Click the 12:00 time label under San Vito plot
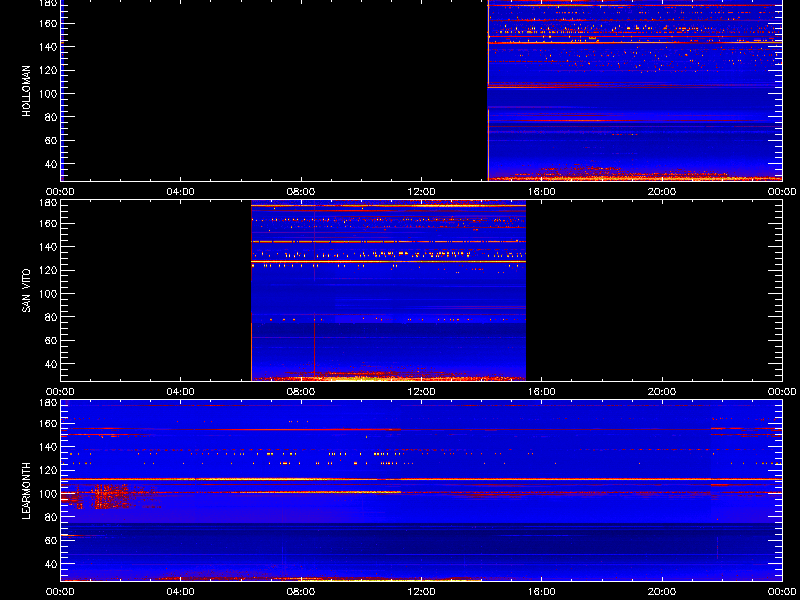The height and width of the screenshot is (600, 800). click(421, 392)
